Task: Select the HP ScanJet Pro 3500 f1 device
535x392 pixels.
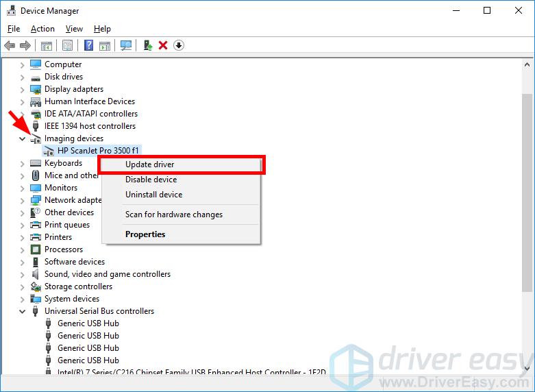Action: click(x=99, y=151)
